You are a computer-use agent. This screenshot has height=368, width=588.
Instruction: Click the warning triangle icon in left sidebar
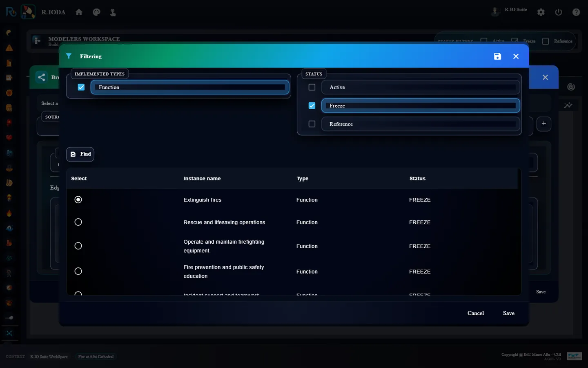[9, 48]
